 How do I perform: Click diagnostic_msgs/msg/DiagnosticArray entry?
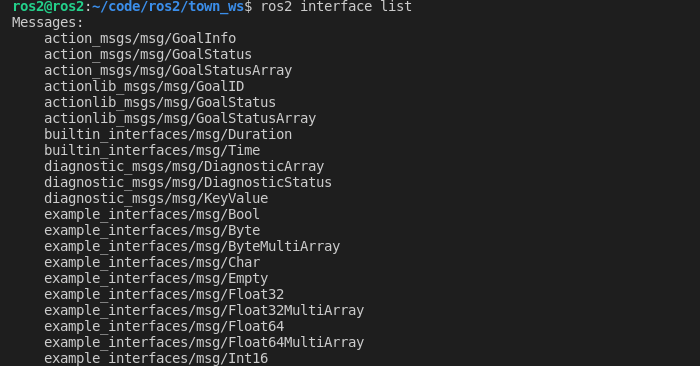(184, 166)
